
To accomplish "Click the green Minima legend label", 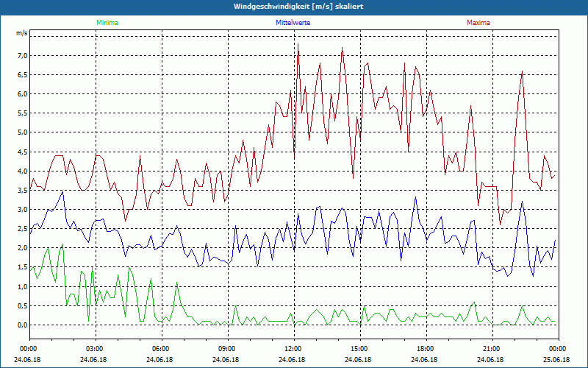I will [x=107, y=23].
